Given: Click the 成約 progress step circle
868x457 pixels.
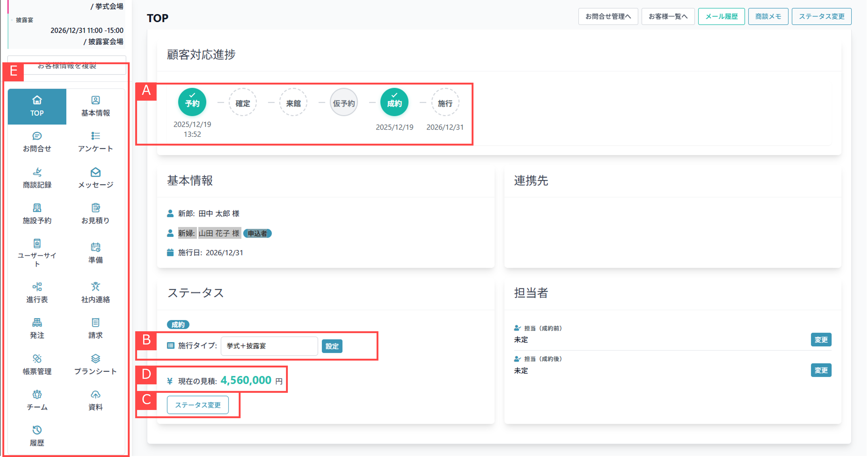Looking at the screenshot, I should point(394,102).
